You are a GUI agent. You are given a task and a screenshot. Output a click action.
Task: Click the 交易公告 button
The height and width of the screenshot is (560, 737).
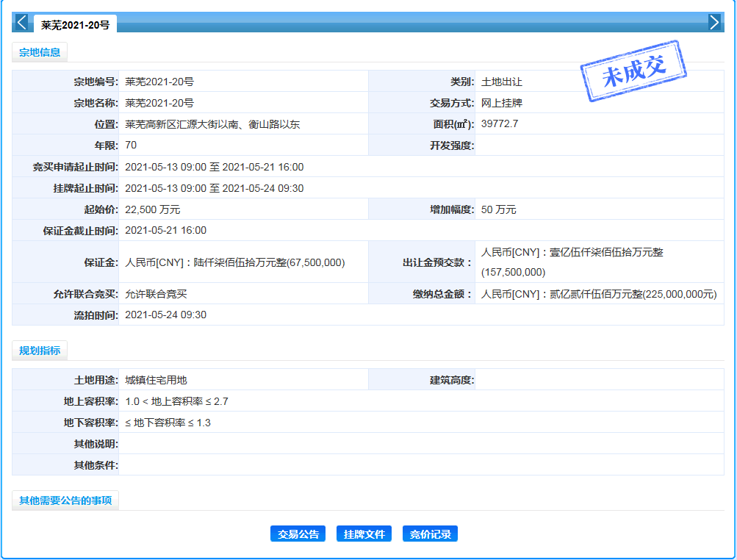298,534
